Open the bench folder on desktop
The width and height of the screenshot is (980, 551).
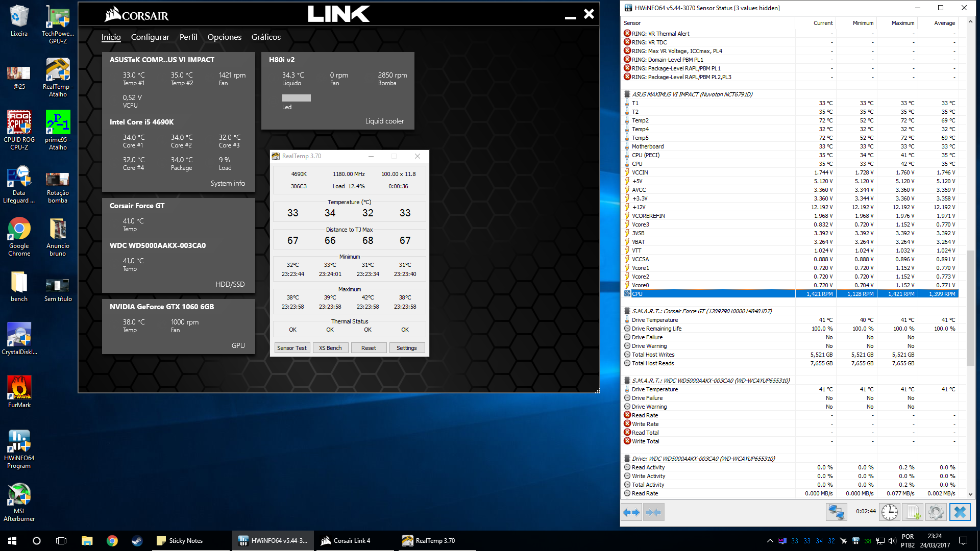(19, 287)
